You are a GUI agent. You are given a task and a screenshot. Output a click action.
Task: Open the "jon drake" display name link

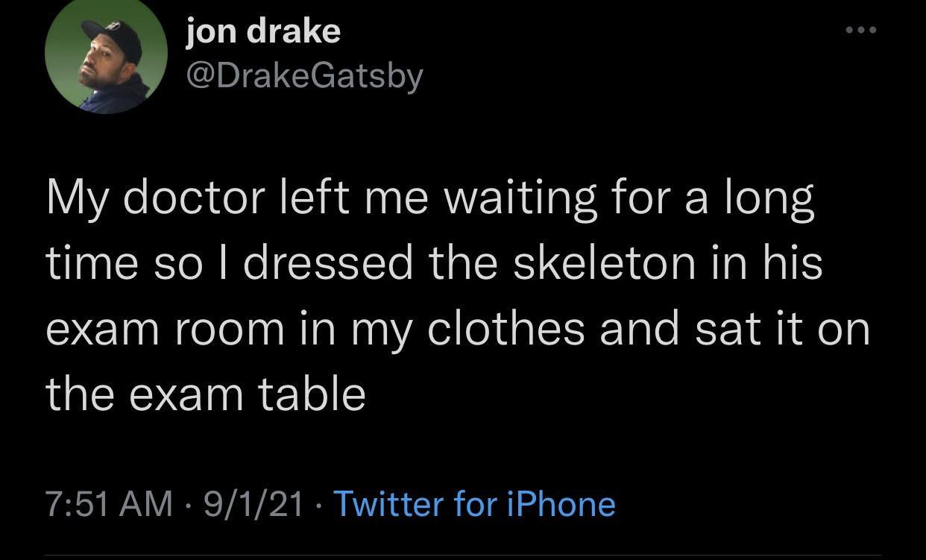263,31
